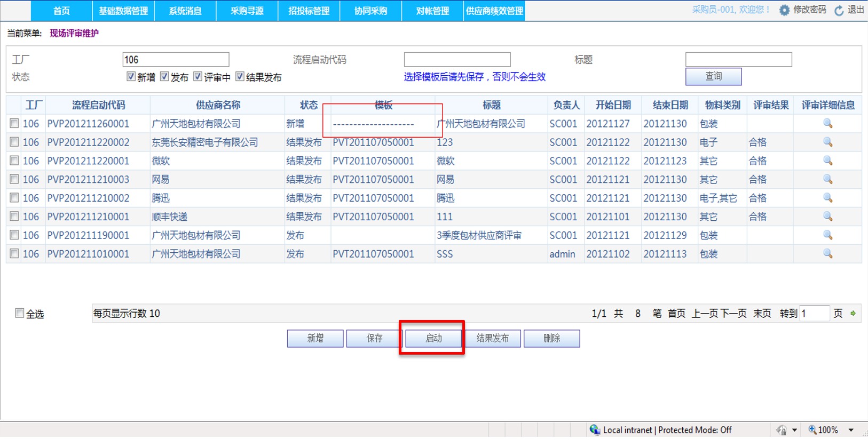Image resolution: width=868 pixels, height=440 pixels.
Task: Click green go-to-page arrow icon
Action: (x=853, y=314)
